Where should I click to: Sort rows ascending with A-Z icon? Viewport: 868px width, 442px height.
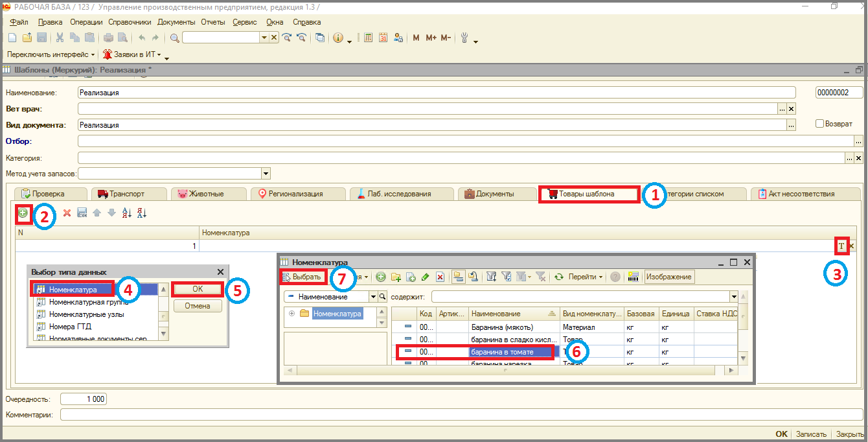point(126,213)
